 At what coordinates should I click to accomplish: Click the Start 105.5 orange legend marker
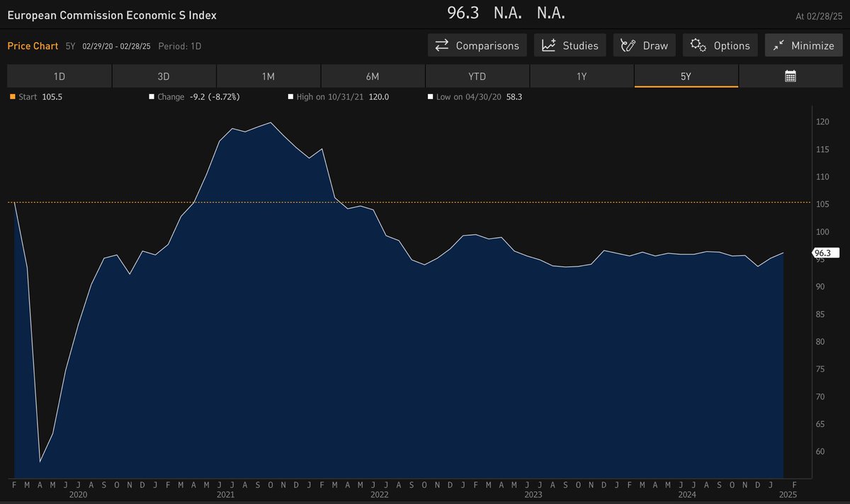(11, 97)
